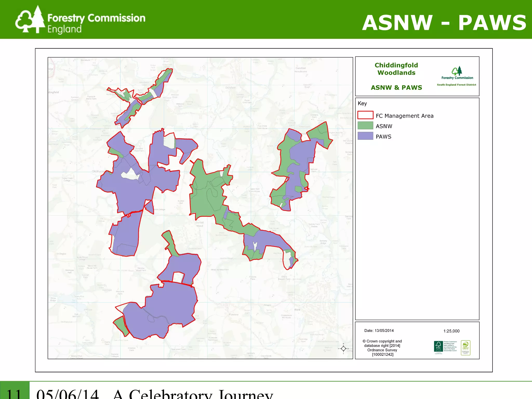This screenshot has height=399, width=532.
Task: Click the Durfold Wood map label
Action: tap(199, 224)
